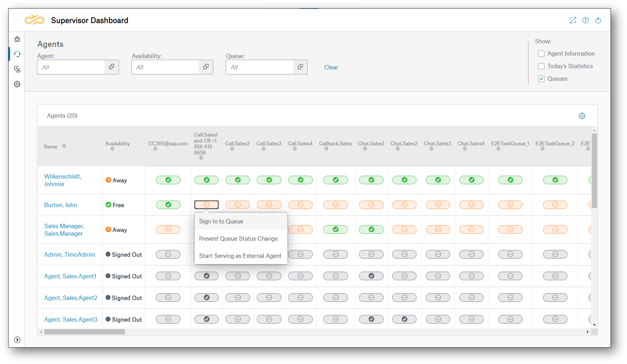Enable the Agent Information checkbox
627x364 pixels.
[x=541, y=53]
